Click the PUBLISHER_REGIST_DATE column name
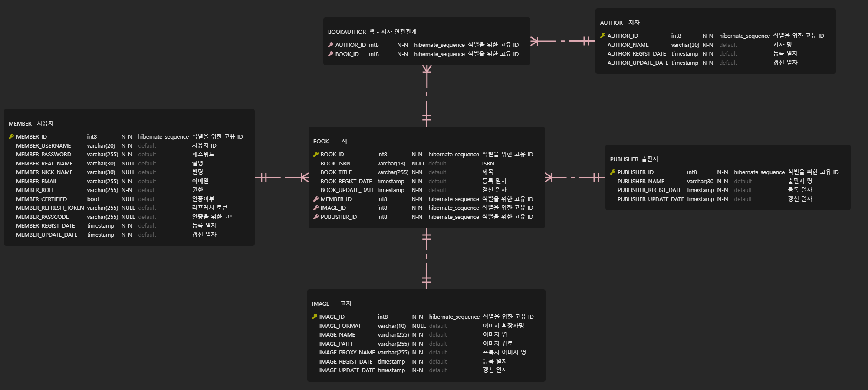 tap(650, 190)
